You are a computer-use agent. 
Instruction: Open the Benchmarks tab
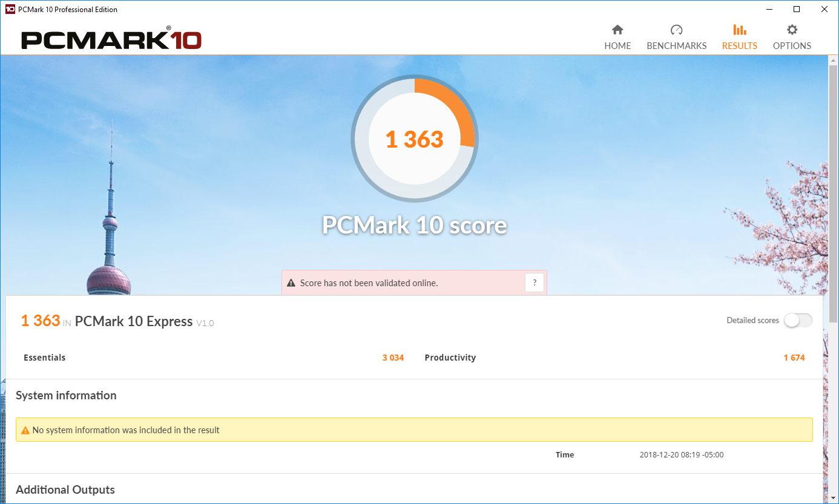point(677,38)
